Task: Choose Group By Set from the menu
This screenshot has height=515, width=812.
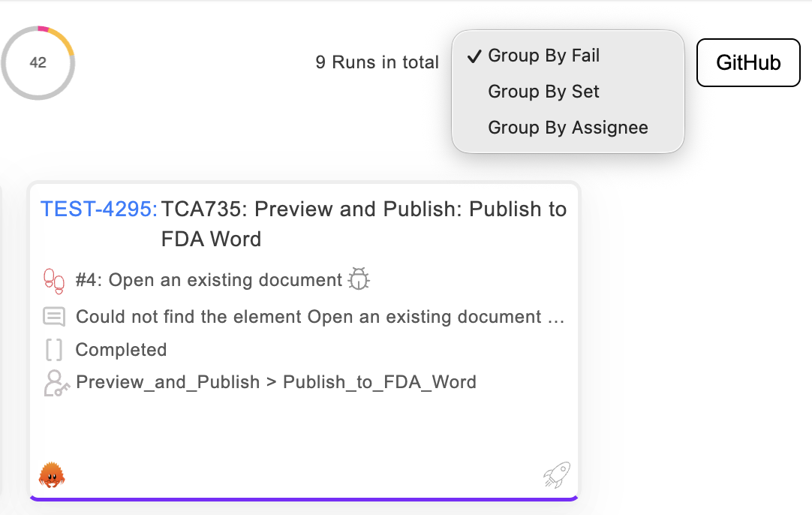Action: [x=543, y=92]
